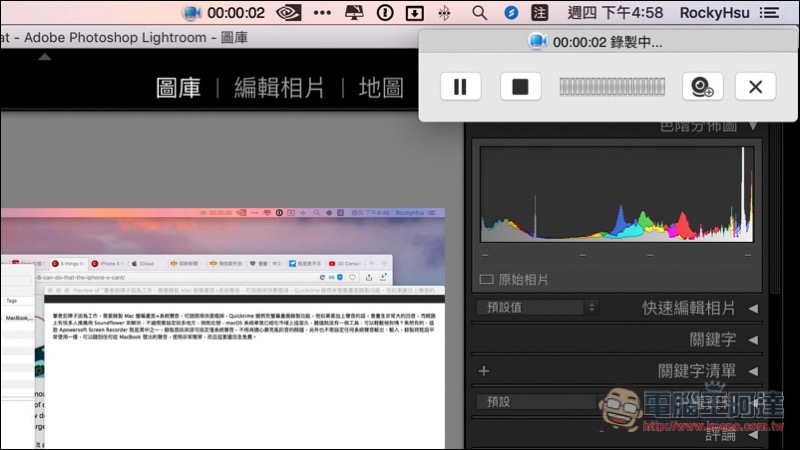Open the Bluetooth menu bar icon
This screenshot has width=800, height=450.
pos(445,13)
